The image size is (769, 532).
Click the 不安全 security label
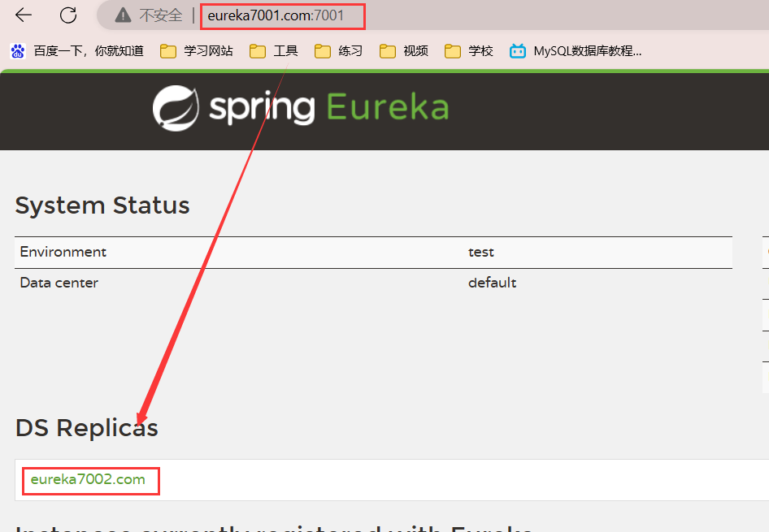160,15
